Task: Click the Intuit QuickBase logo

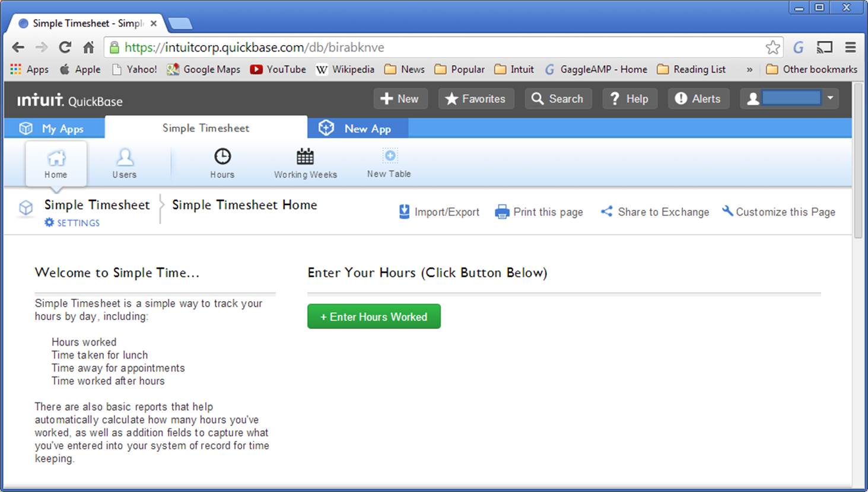Action: (x=69, y=100)
